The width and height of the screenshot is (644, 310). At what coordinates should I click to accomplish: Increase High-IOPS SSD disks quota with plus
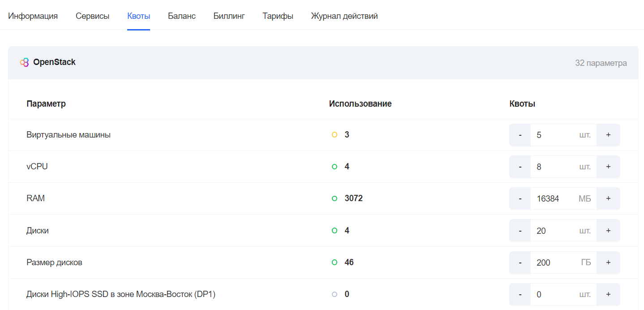click(608, 294)
